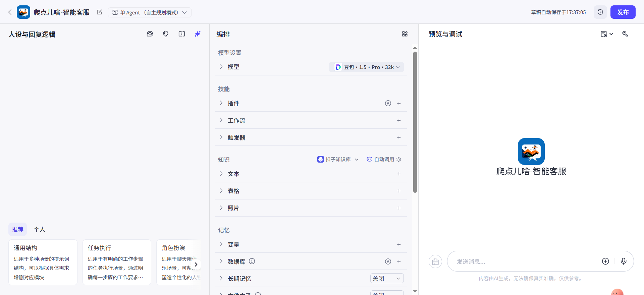Expand the 变量 section
The image size is (644, 295).
click(x=221, y=244)
